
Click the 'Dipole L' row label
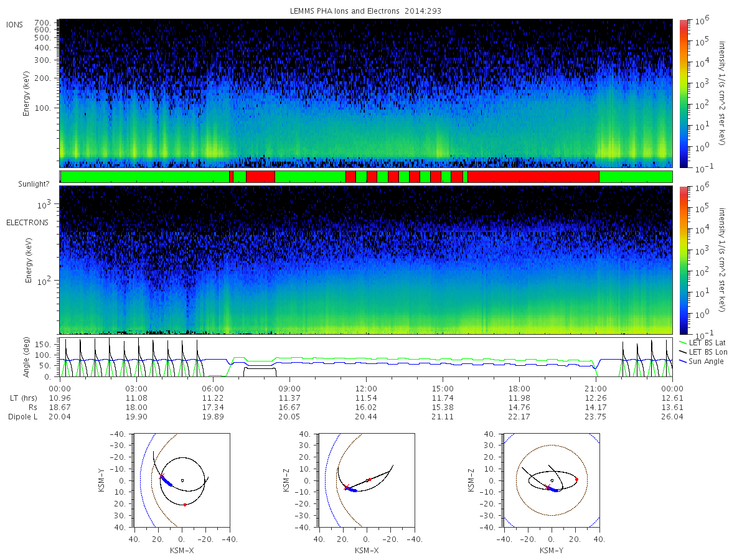[23, 416]
